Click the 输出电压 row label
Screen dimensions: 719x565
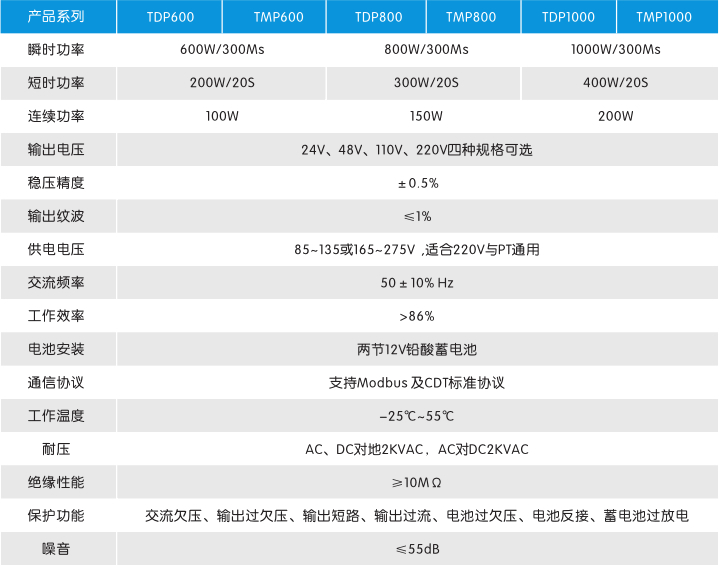coord(57,150)
